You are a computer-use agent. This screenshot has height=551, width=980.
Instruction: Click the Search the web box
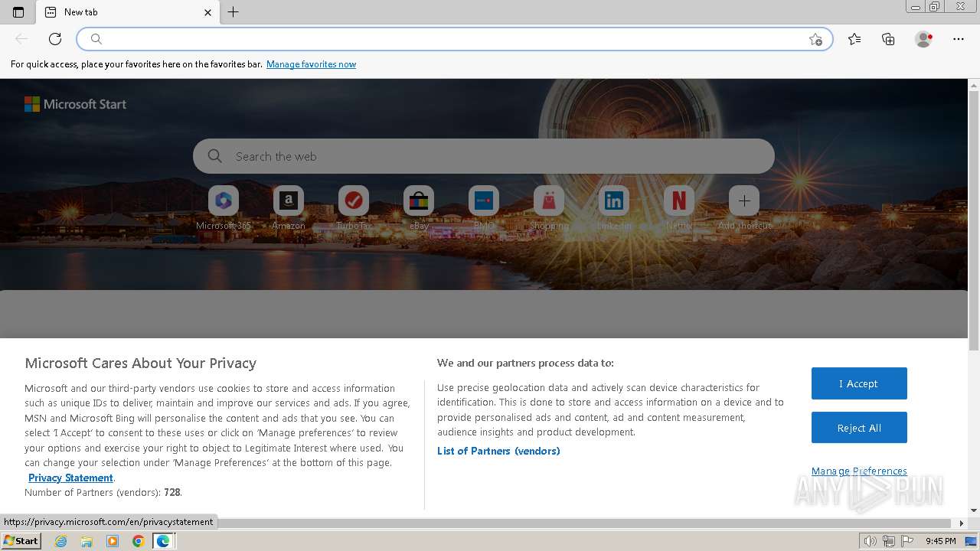point(484,156)
